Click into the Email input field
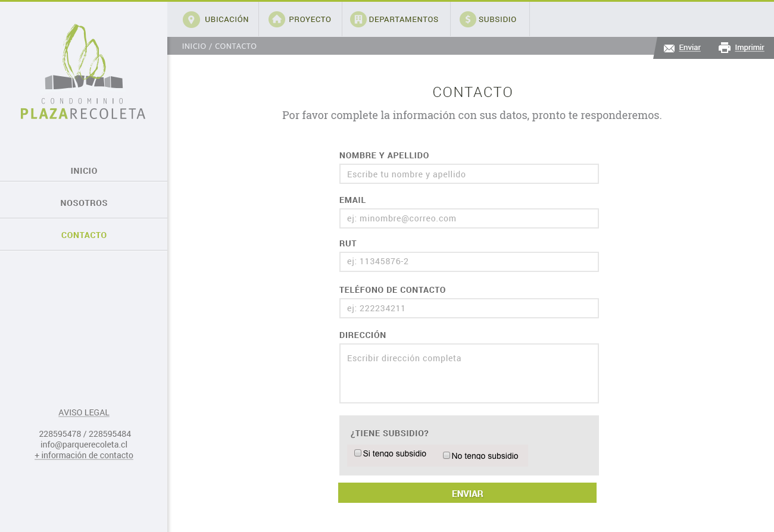The image size is (774, 532). point(469,218)
